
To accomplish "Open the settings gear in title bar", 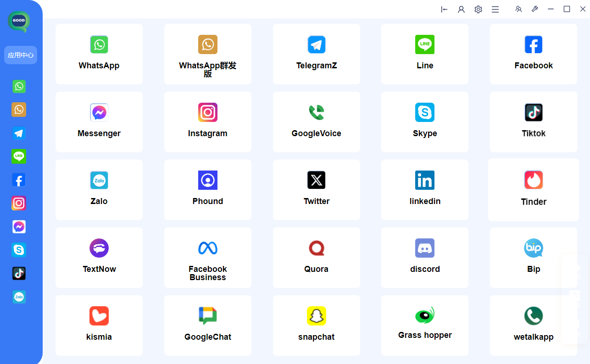I will click(x=478, y=9).
